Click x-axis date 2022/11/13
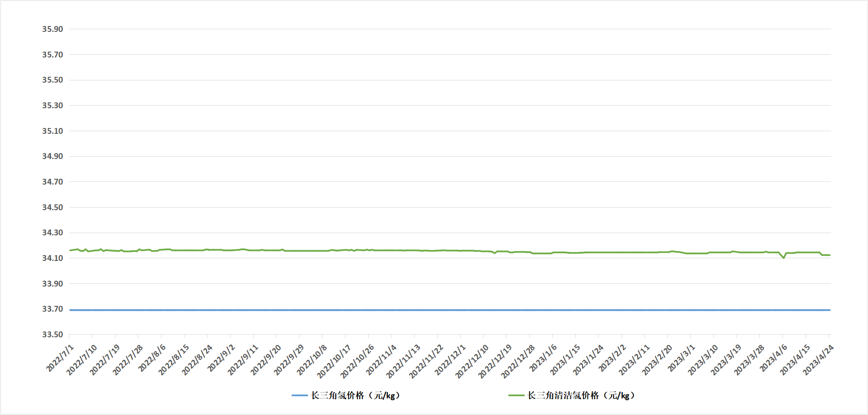The image size is (868, 415). (x=403, y=362)
